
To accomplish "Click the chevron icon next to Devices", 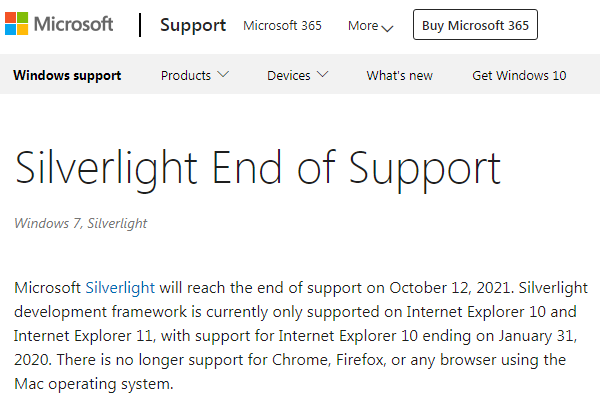I will pyautogui.click(x=323, y=74).
